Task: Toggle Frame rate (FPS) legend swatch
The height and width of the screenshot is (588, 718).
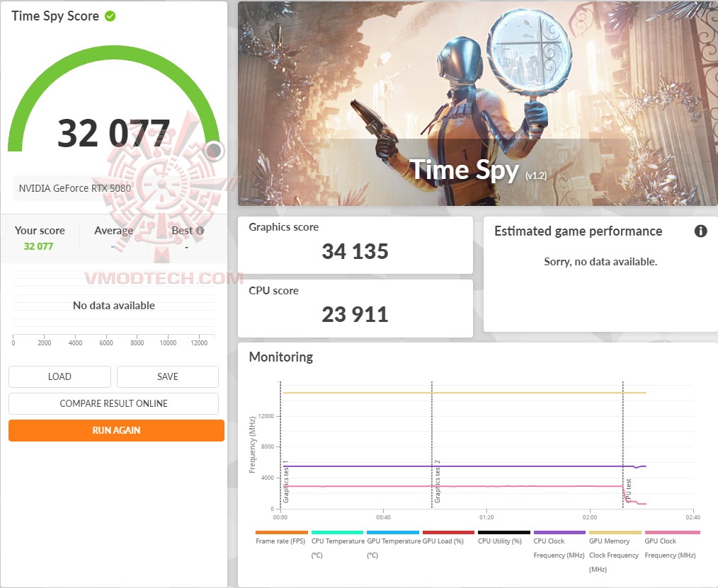Action: point(282,533)
